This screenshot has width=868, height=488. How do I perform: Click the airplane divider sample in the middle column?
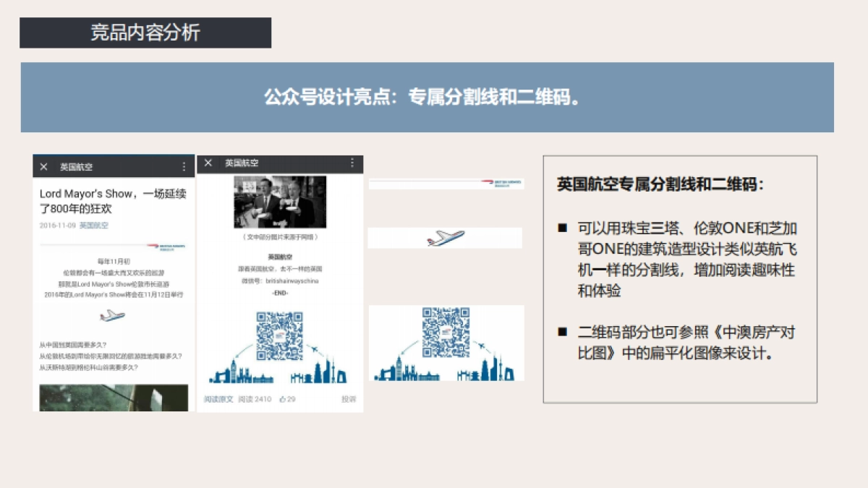447,238
